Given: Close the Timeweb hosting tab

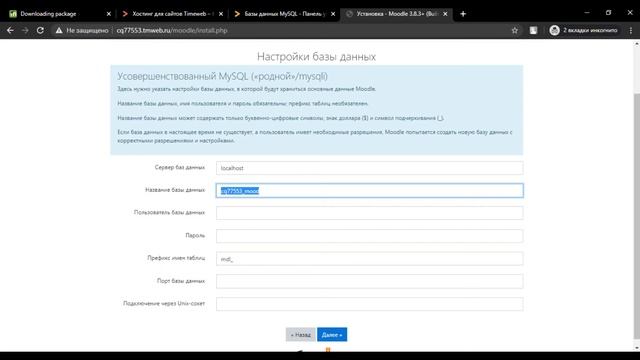Looking at the screenshot, I should [221, 14].
